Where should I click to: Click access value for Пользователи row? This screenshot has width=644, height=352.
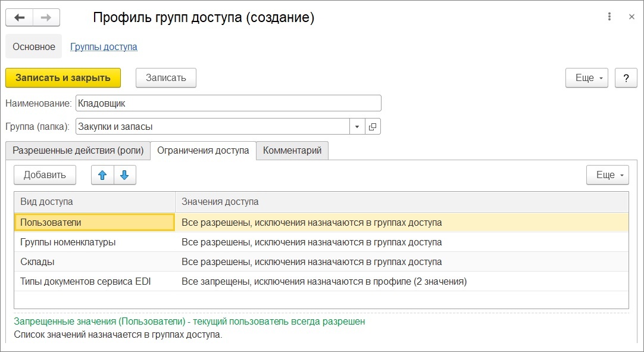point(402,223)
